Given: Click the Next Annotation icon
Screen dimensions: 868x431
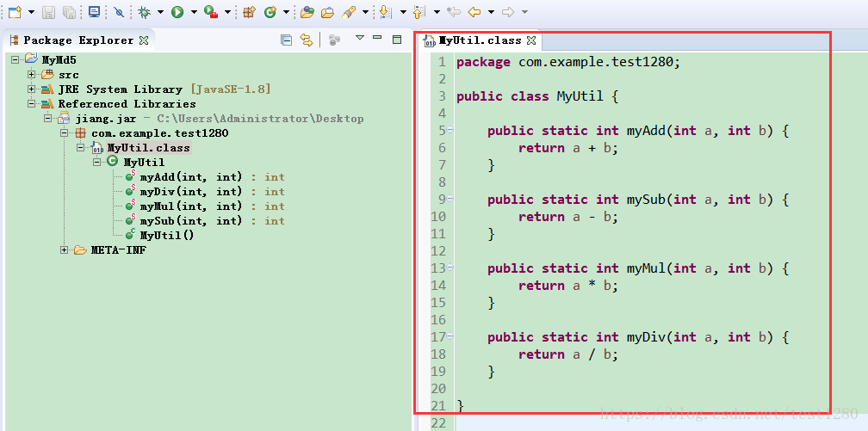Looking at the screenshot, I should tap(386, 12).
